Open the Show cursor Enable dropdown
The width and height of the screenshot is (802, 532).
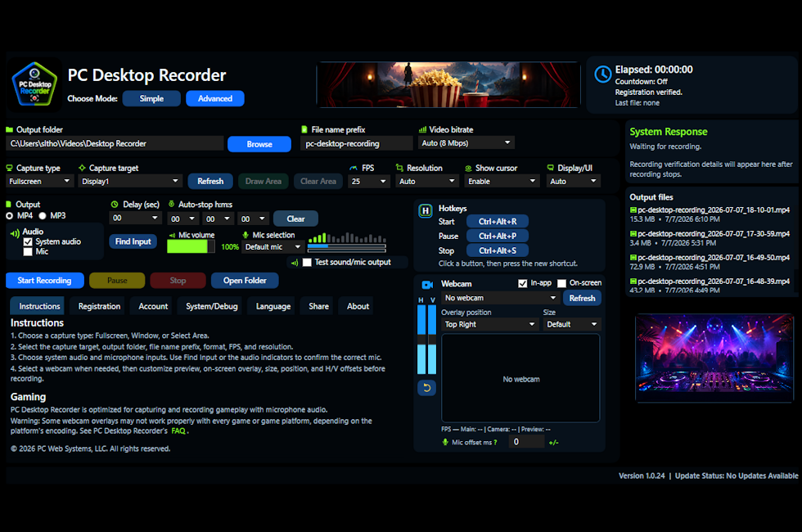click(x=502, y=182)
